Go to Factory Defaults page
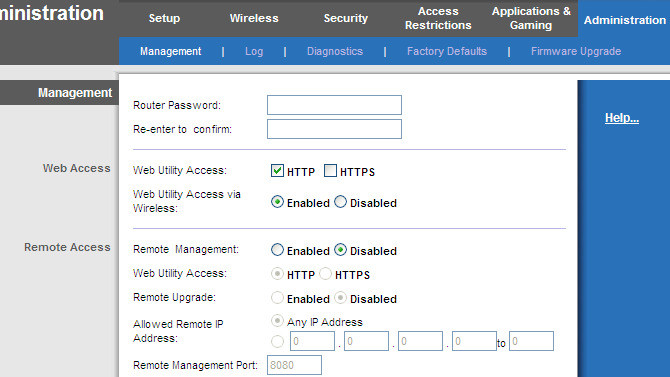Viewport: 670px width, 377px height. point(447,51)
